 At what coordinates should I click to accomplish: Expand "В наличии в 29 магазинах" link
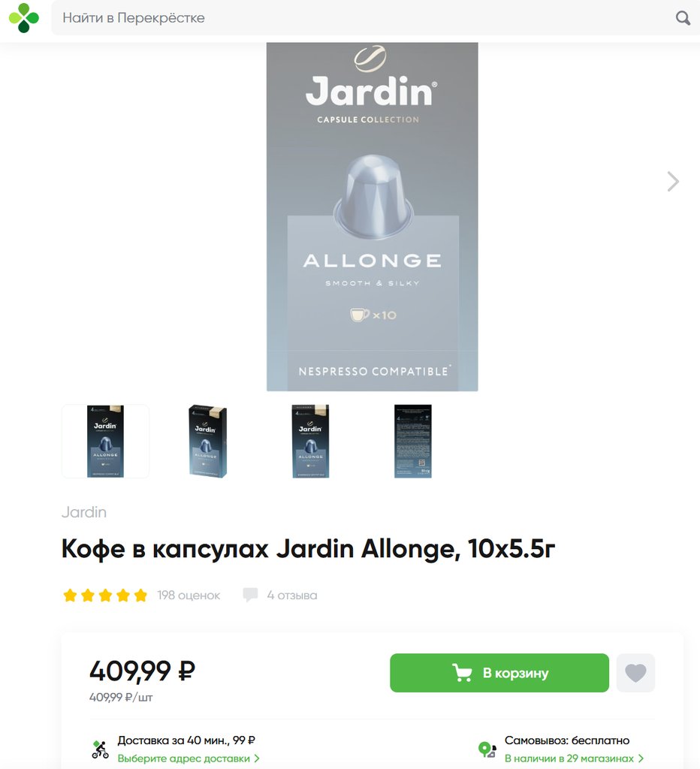(x=574, y=758)
